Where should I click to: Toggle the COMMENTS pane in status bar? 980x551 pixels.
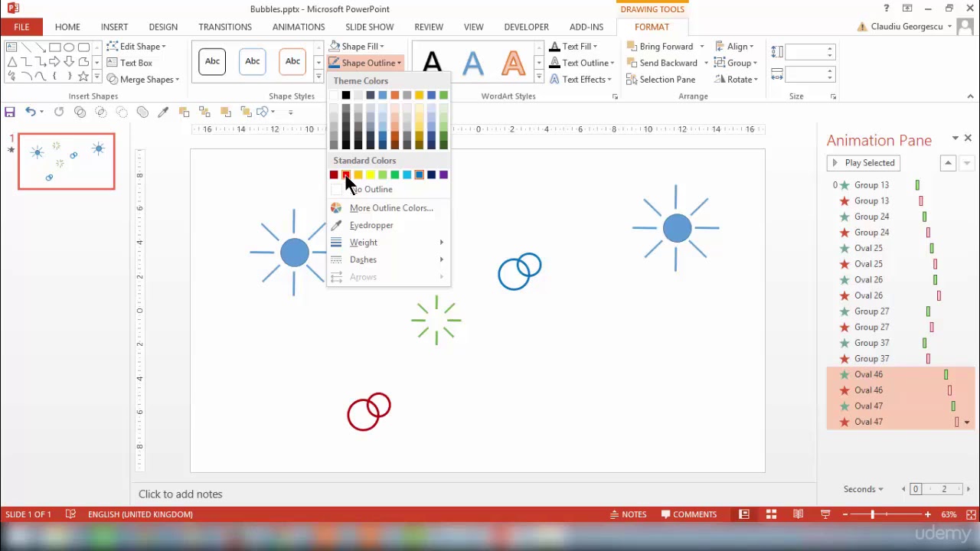coord(688,514)
